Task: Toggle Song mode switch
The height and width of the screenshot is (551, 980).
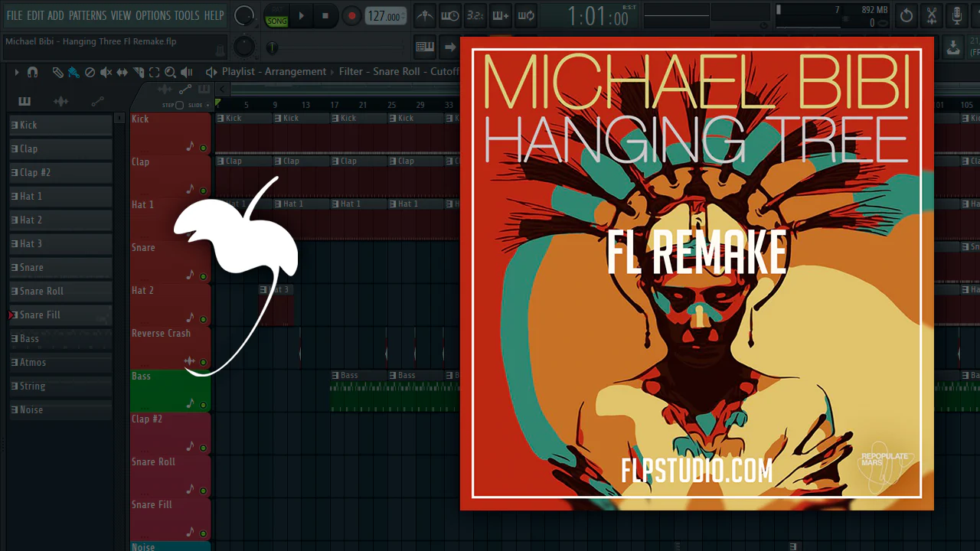Action: coord(276,17)
